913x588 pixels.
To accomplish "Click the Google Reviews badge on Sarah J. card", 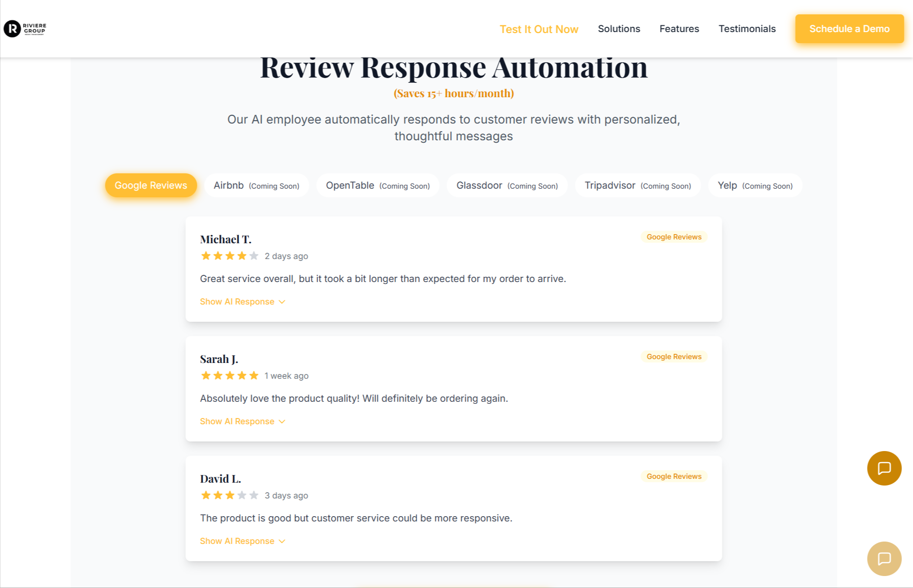I will pyautogui.click(x=674, y=357).
